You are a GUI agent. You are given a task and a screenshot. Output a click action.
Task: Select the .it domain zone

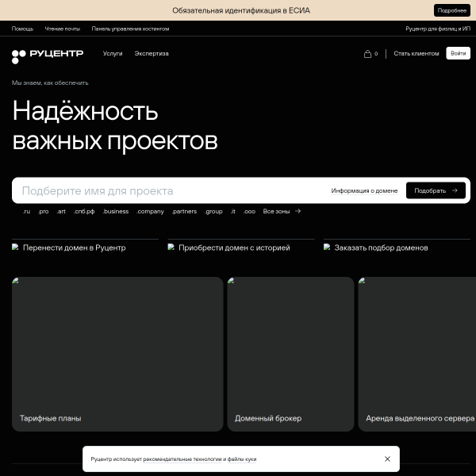pyautogui.click(x=232, y=211)
